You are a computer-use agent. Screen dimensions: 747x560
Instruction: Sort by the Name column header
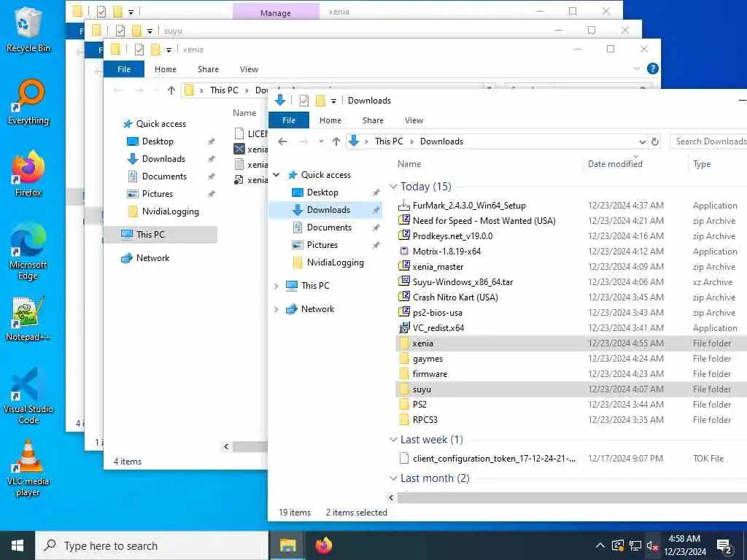pyautogui.click(x=409, y=164)
